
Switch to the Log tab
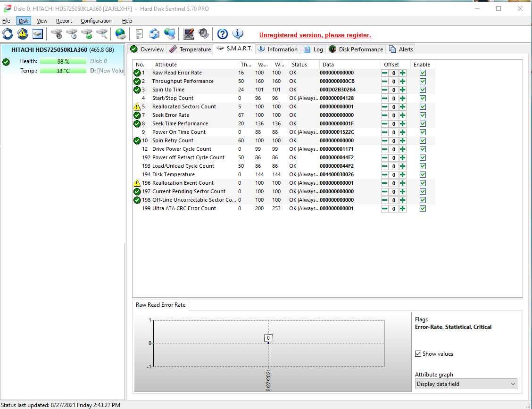click(313, 49)
